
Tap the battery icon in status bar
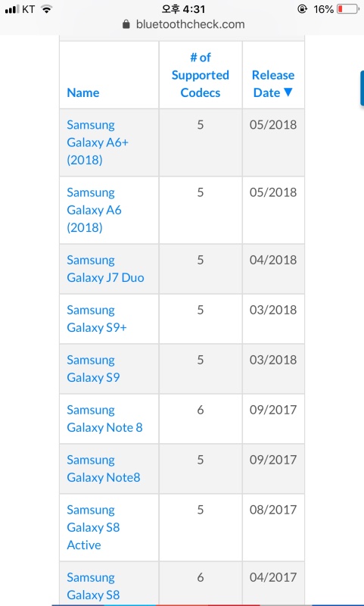point(348,9)
